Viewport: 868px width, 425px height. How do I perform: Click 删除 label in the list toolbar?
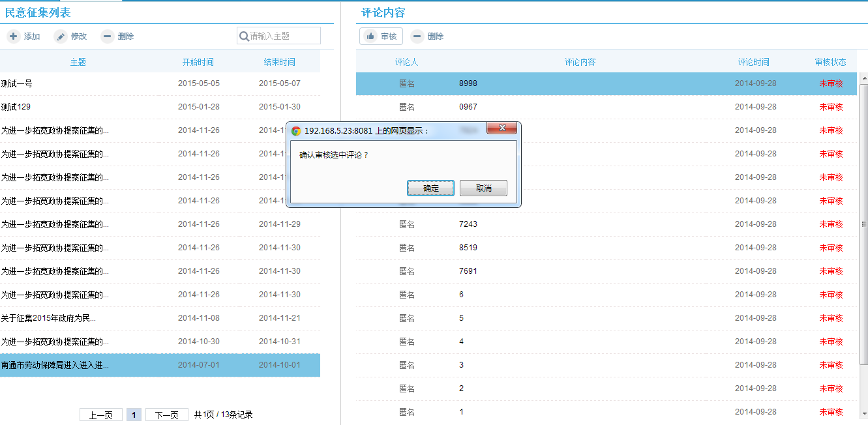(126, 37)
